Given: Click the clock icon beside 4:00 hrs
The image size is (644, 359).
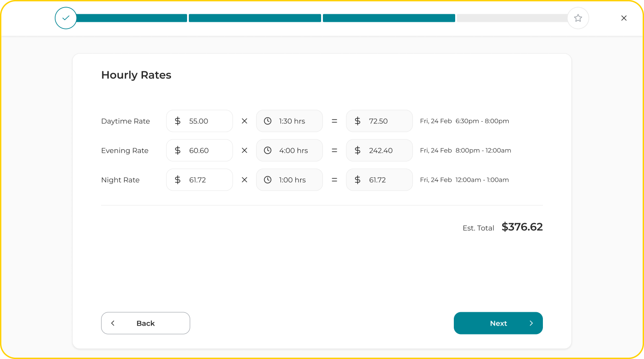Looking at the screenshot, I should pos(268,151).
